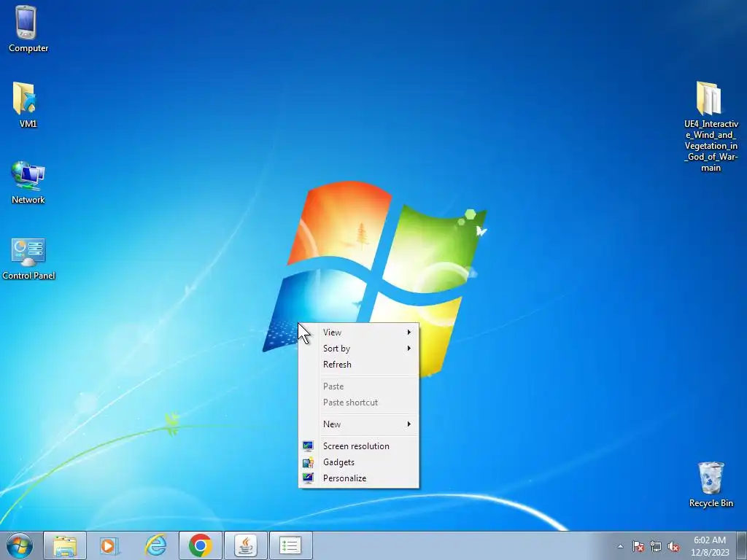The height and width of the screenshot is (560, 747).
Task: Click the muted volume tray icon
Action: 673,546
